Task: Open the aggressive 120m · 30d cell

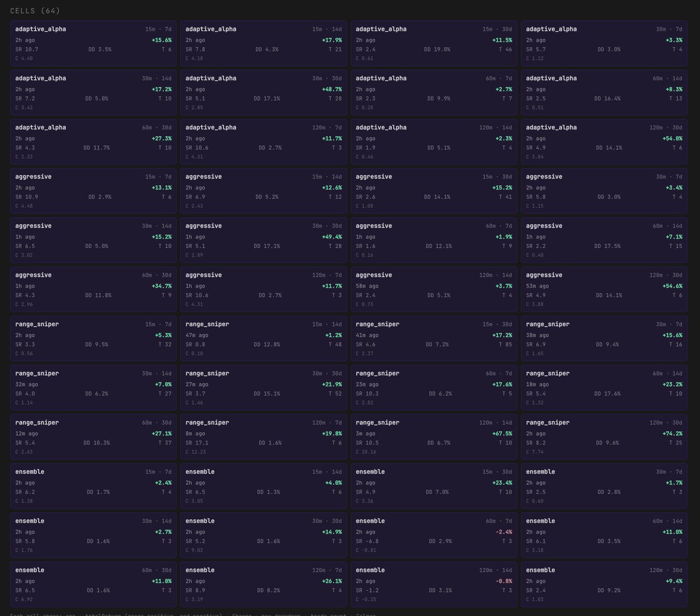Action: click(x=604, y=289)
